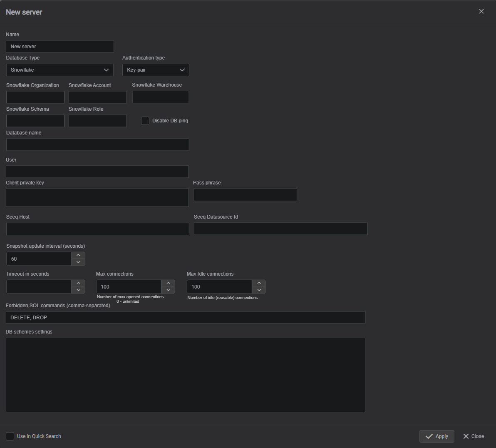Image resolution: width=496 pixels, height=448 pixels.
Task: Click the checkmark icon on the Apply button
Action: (x=429, y=436)
